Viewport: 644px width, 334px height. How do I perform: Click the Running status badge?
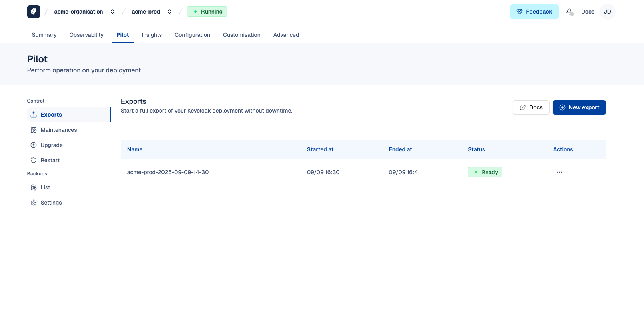pos(207,12)
